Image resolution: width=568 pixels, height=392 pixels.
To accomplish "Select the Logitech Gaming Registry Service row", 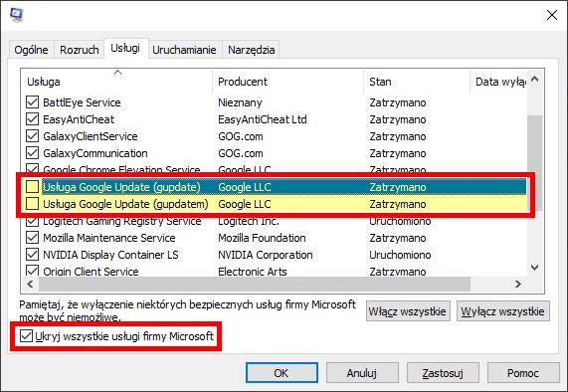I will pos(276,221).
